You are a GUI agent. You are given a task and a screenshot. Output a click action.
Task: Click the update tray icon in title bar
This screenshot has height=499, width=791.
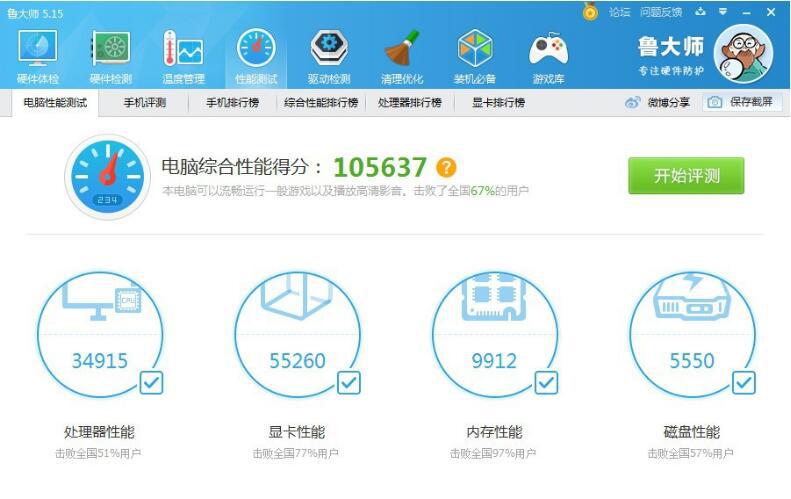[700, 12]
